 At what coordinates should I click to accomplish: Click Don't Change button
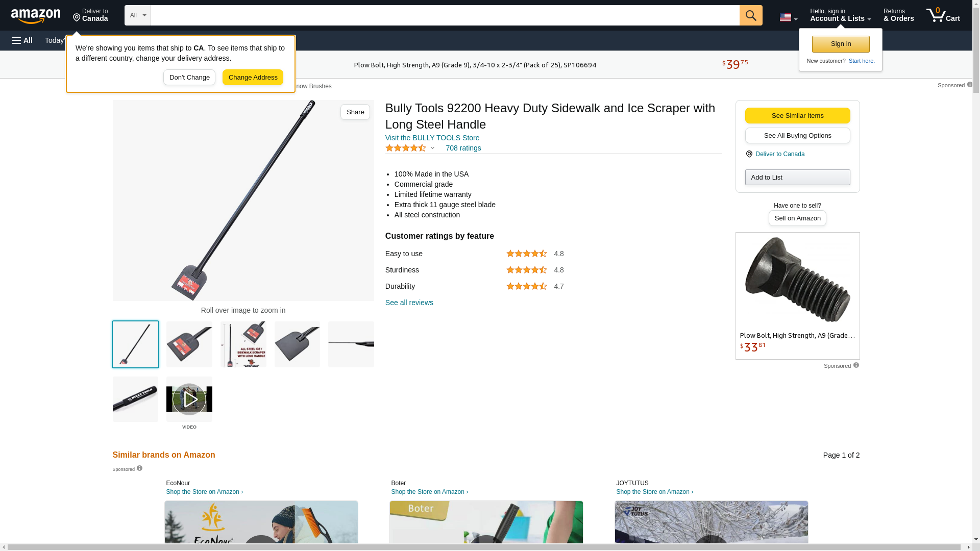pos(189,78)
